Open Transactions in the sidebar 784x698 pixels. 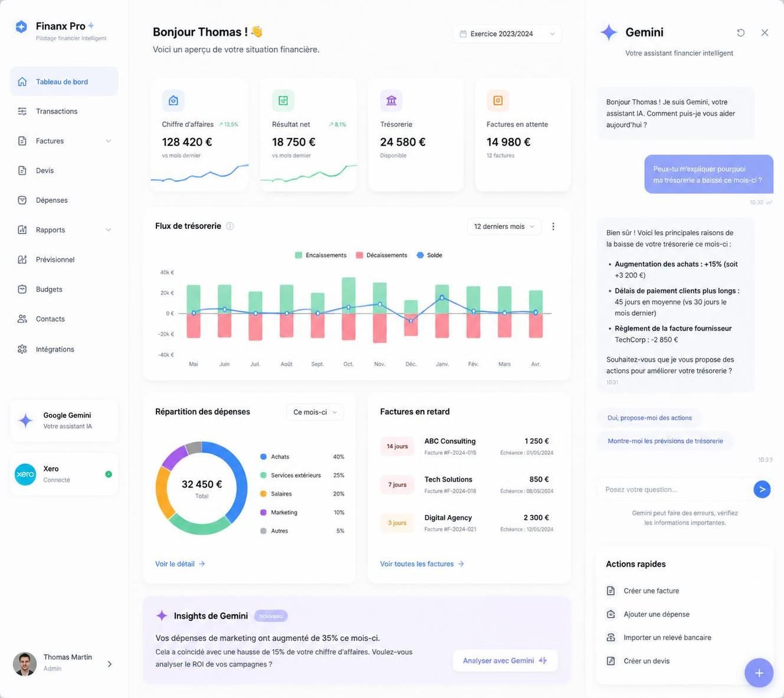tap(64, 112)
